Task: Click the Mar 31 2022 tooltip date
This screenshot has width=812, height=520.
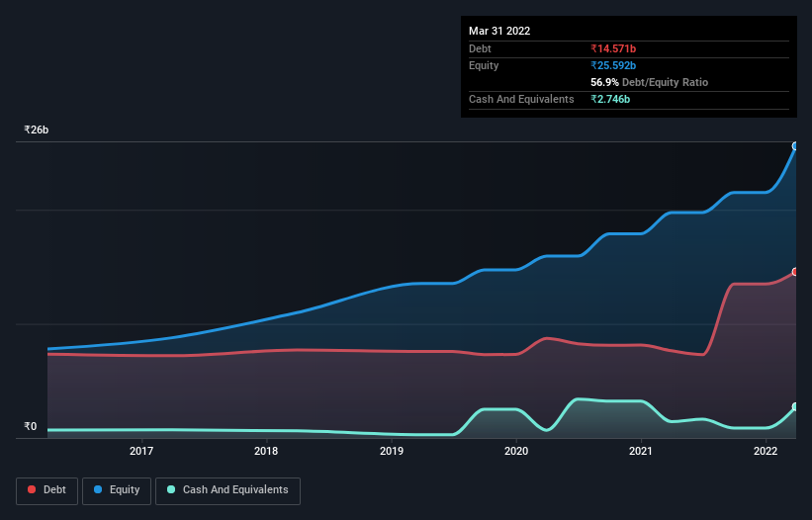Action: pos(499,31)
